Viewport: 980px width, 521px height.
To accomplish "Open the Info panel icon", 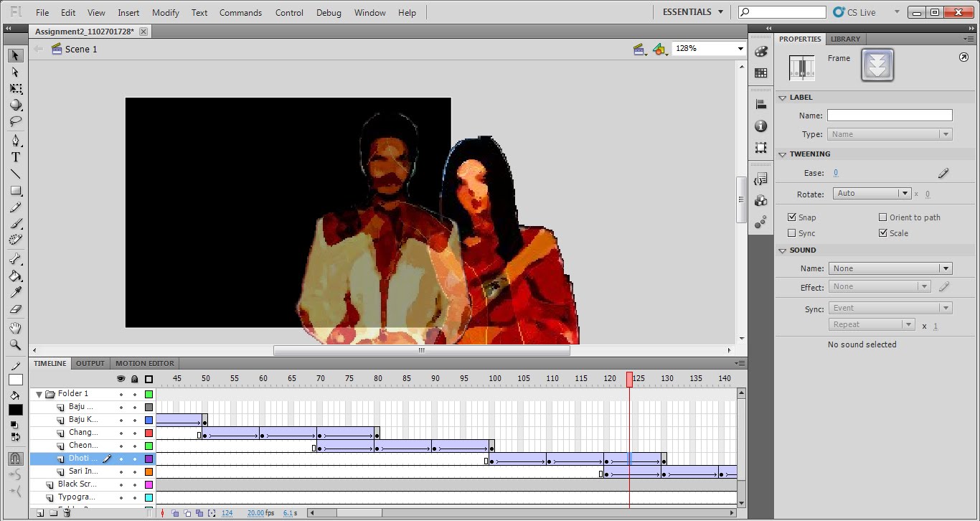I will coord(761,126).
